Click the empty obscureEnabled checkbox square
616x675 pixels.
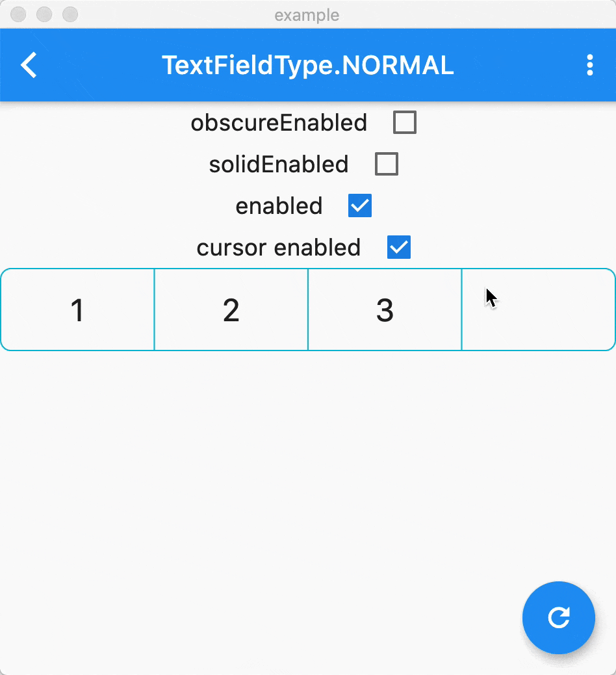[x=404, y=122]
